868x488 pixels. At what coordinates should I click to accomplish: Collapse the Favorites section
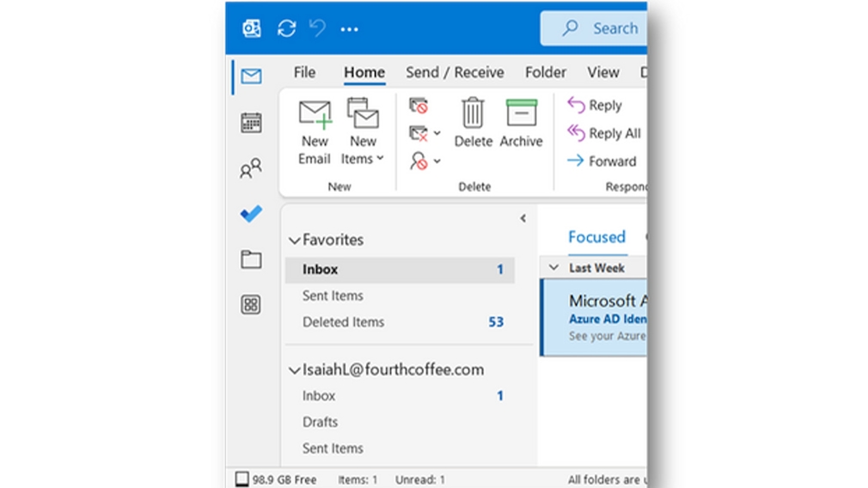tap(295, 240)
